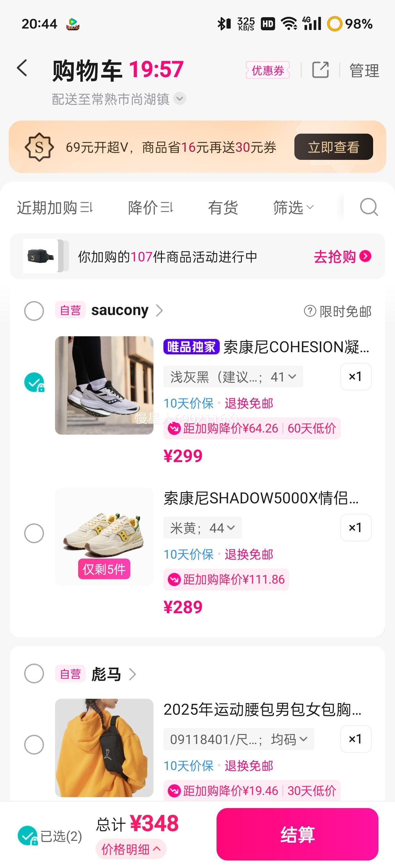This screenshot has width=395, height=868.
Task: Tap the search magnifier icon
Action: pos(369,207)
